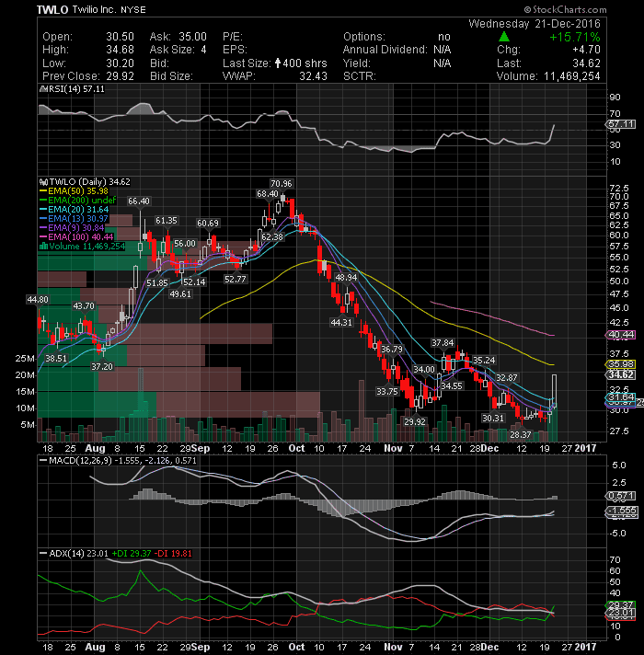This screenshot has height=655, width=644.
Task: Click the yellow 35.98 price axis tag
Action: [x=621, y=364]
